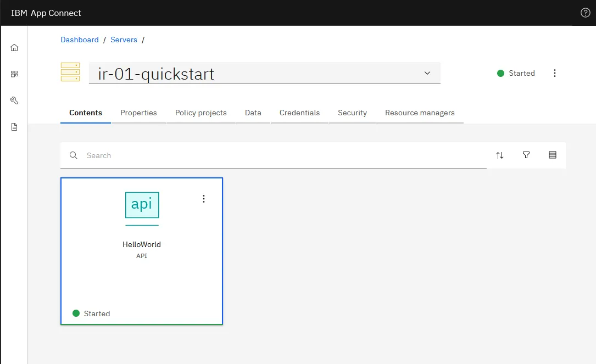596x364 pixels.
Task: Open the Credentials tab
Action: tap(299, 113)
